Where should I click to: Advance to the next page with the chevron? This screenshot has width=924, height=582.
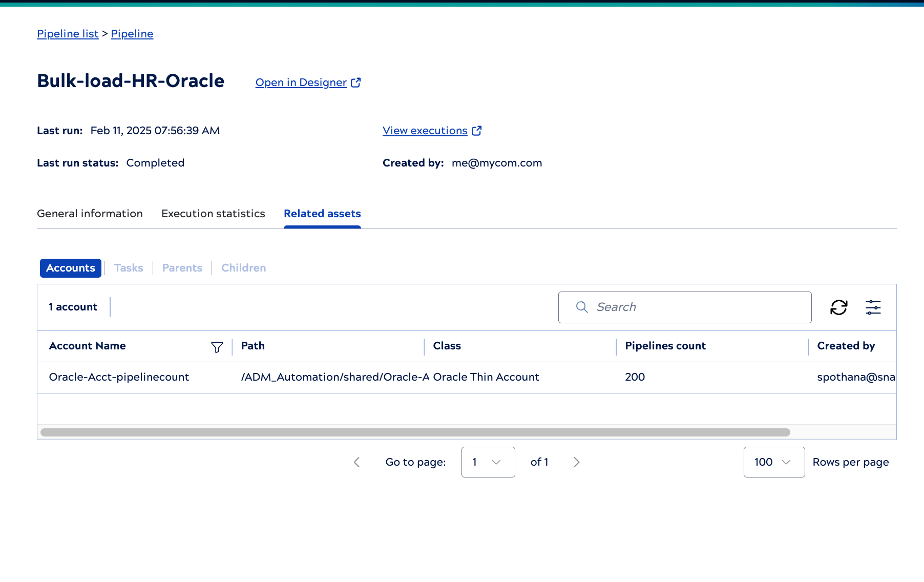point(577,462)
